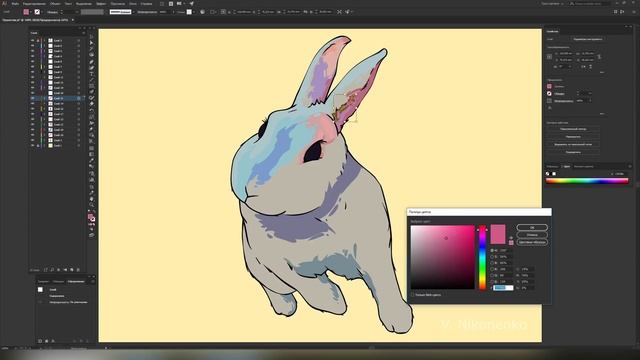
Task: Click thumbnail of the bottommost layer
Action: [50, 146]
